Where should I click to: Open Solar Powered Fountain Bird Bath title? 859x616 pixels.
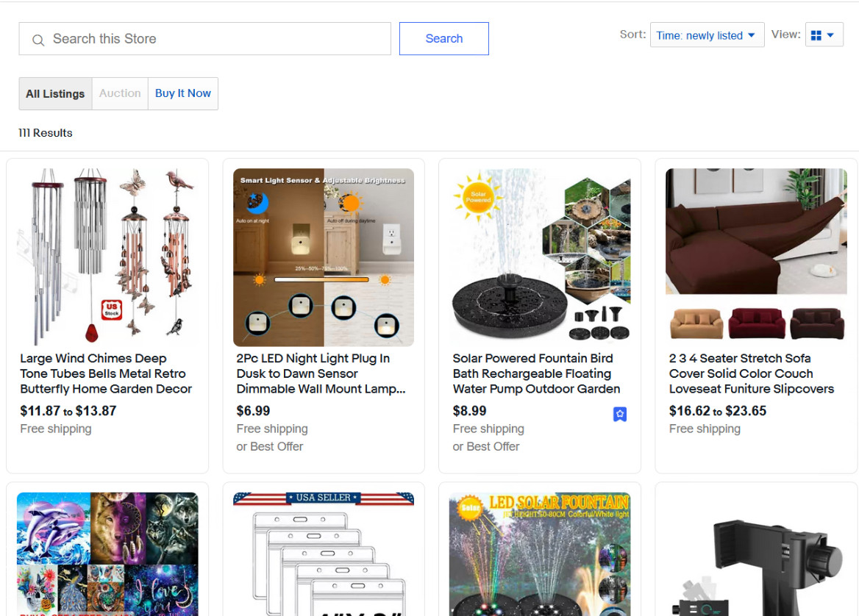(536, 373)
